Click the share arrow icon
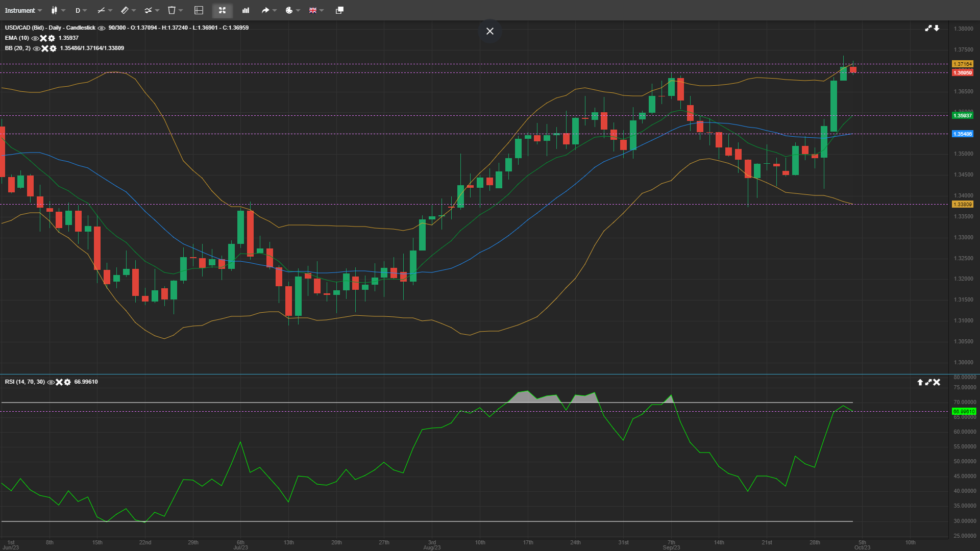Viewport: 980px width, 551px height. pos(265,10)
